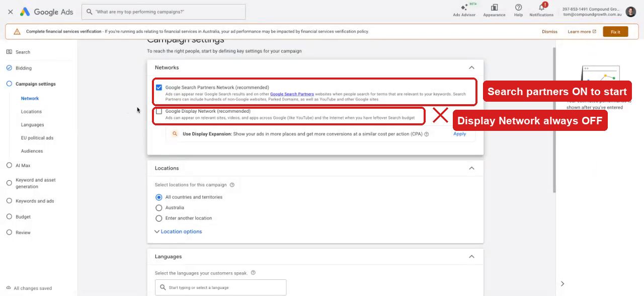Select the Australia location option

(159, 208)
